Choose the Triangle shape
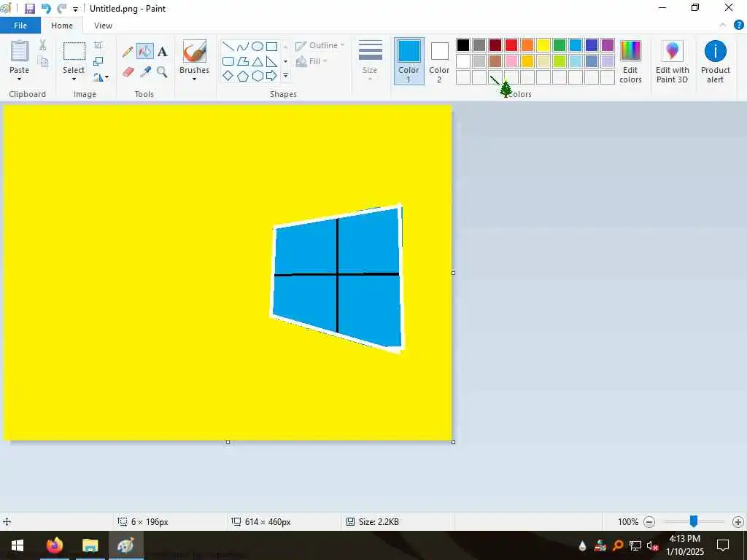The image size is (747, 560). pyautogui.click(x=258, y=61)
